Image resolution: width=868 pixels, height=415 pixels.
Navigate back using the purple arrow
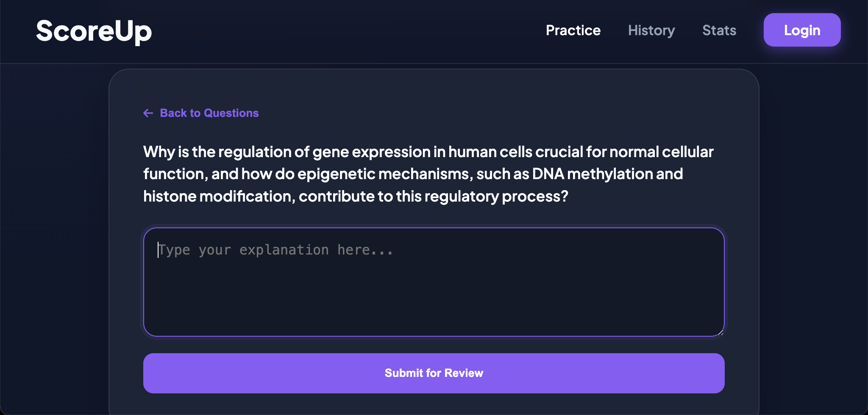[x=148, y=113]
